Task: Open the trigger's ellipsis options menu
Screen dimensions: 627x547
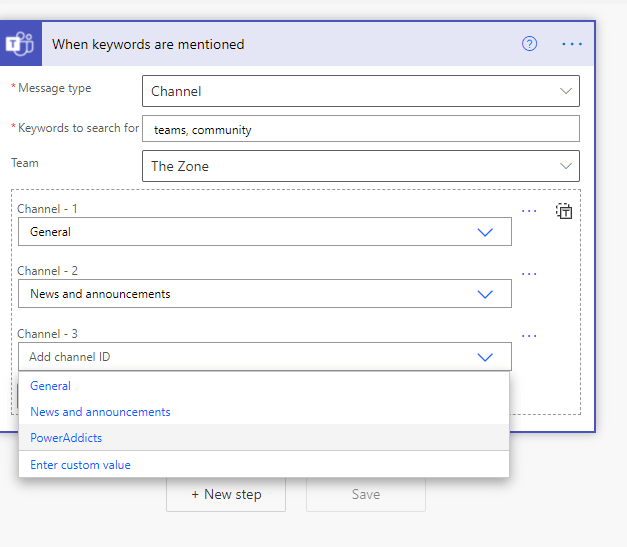Action: coord(572,44)
